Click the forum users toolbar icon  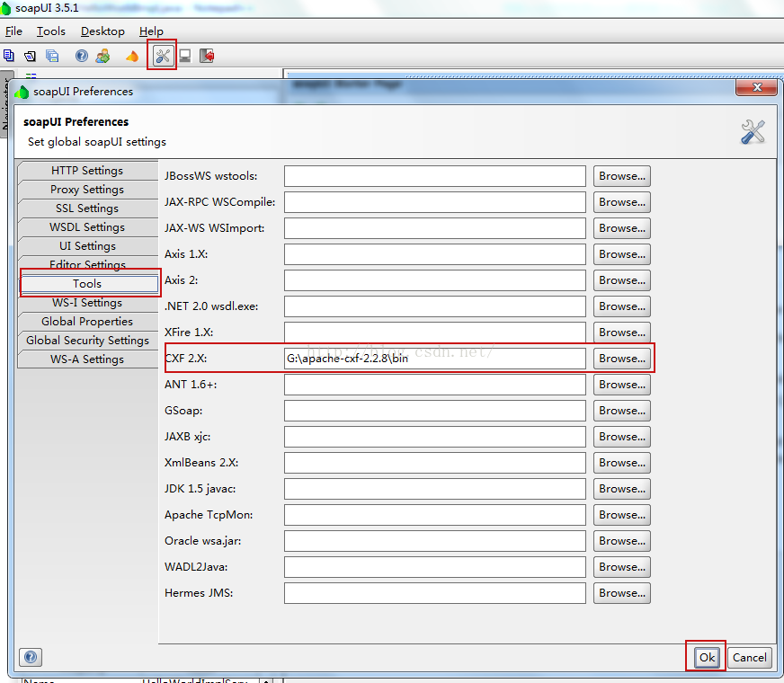(103, 56)
